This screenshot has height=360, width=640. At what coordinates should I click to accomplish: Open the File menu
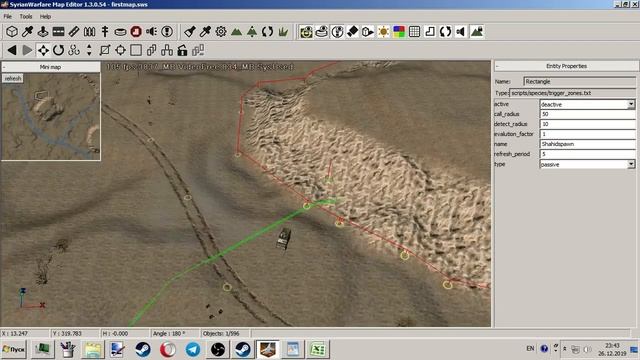click(x=8, y=16)
